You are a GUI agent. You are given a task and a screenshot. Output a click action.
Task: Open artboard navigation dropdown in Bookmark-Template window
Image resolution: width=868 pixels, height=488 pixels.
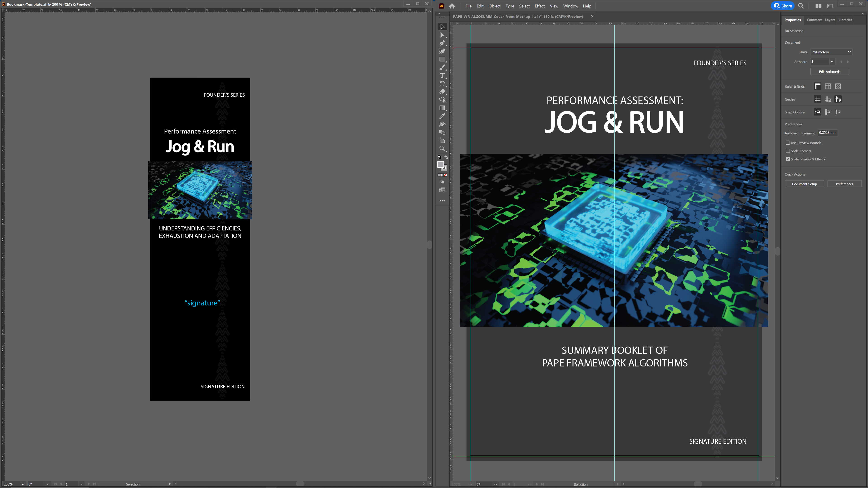click(x=81, y=484)
